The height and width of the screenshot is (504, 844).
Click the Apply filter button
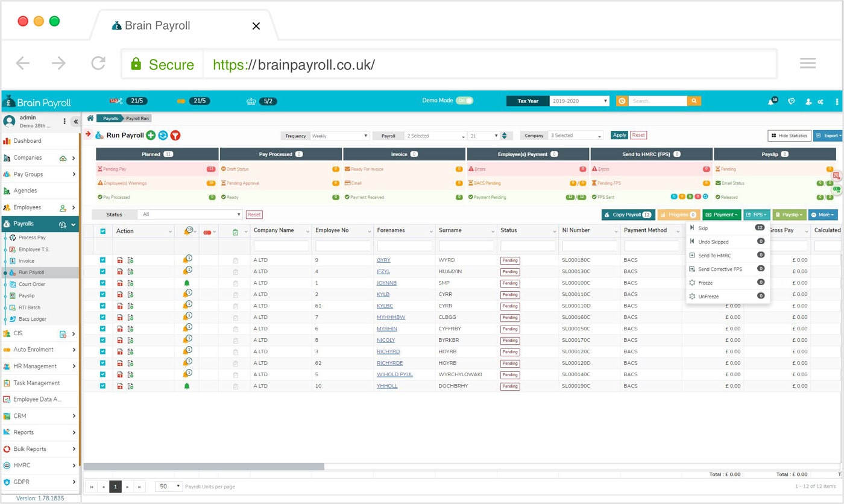click(619, 135)
